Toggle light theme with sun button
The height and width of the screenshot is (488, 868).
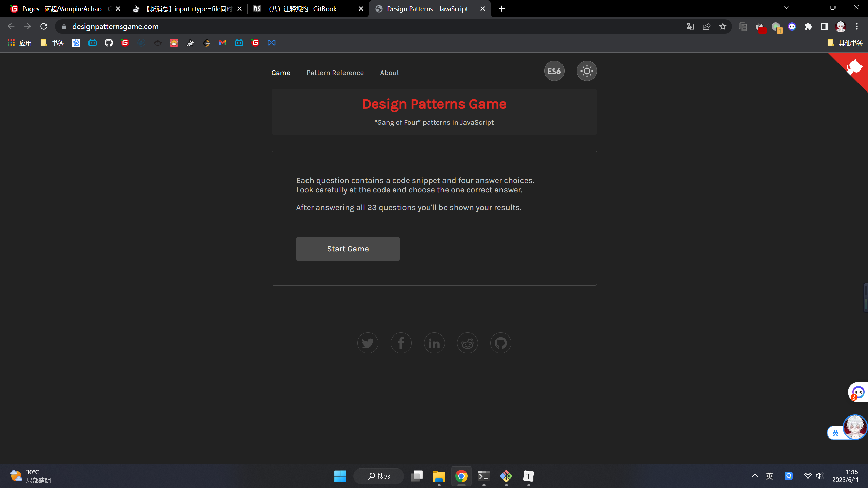pos(587,71)
